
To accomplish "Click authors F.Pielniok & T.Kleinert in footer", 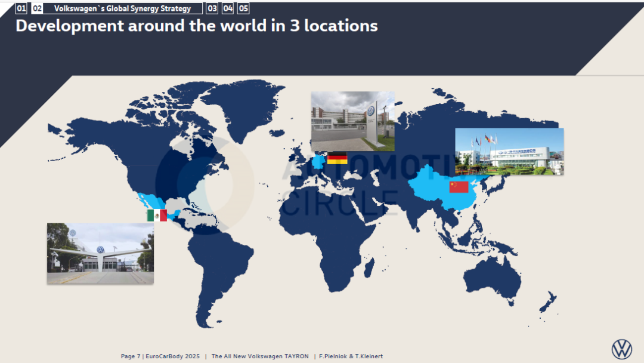I will 351,356.
